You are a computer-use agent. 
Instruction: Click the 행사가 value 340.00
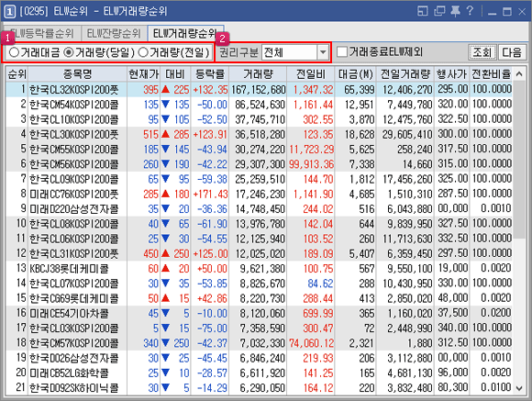453,329
